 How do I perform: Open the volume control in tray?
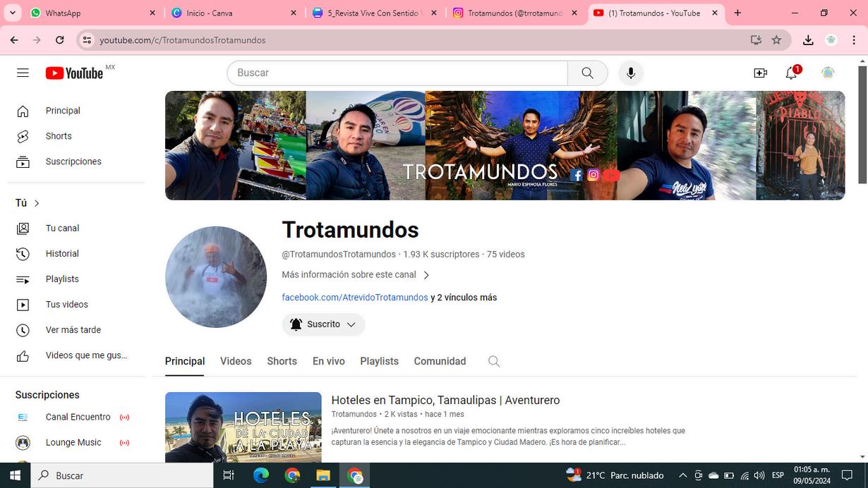pos(759,475)
